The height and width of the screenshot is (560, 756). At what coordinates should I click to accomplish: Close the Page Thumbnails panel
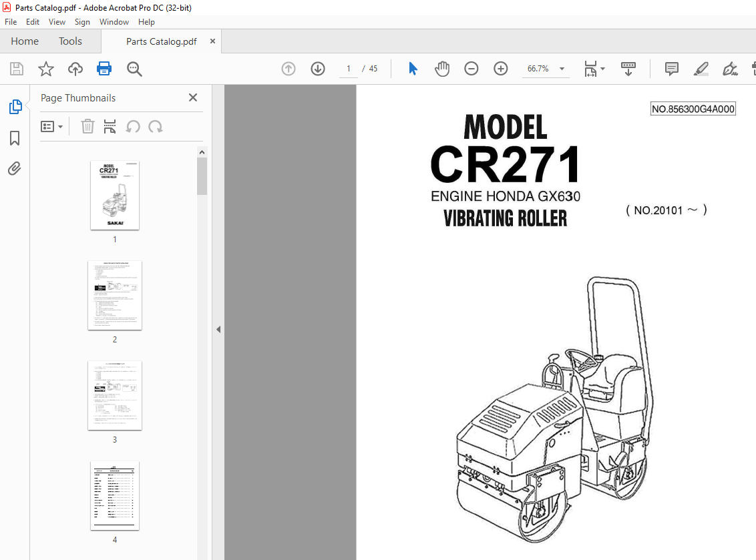tap(193, 98)
